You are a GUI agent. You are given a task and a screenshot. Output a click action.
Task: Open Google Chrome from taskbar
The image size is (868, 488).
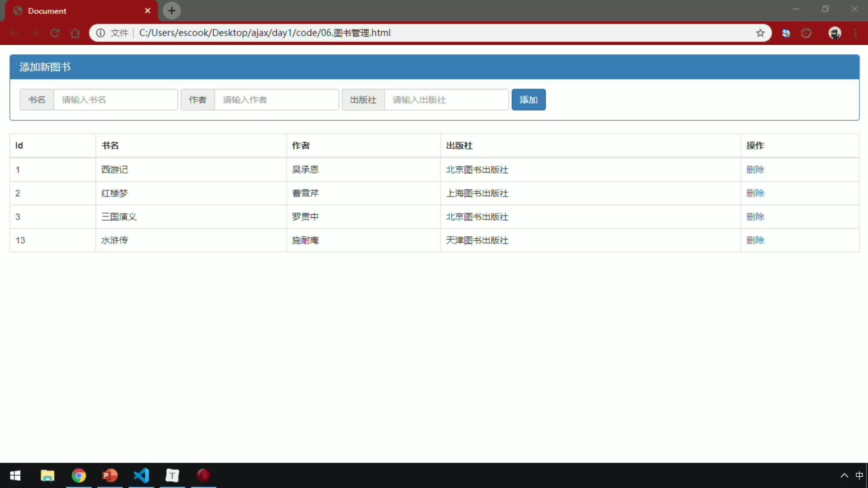click(79, 475)
